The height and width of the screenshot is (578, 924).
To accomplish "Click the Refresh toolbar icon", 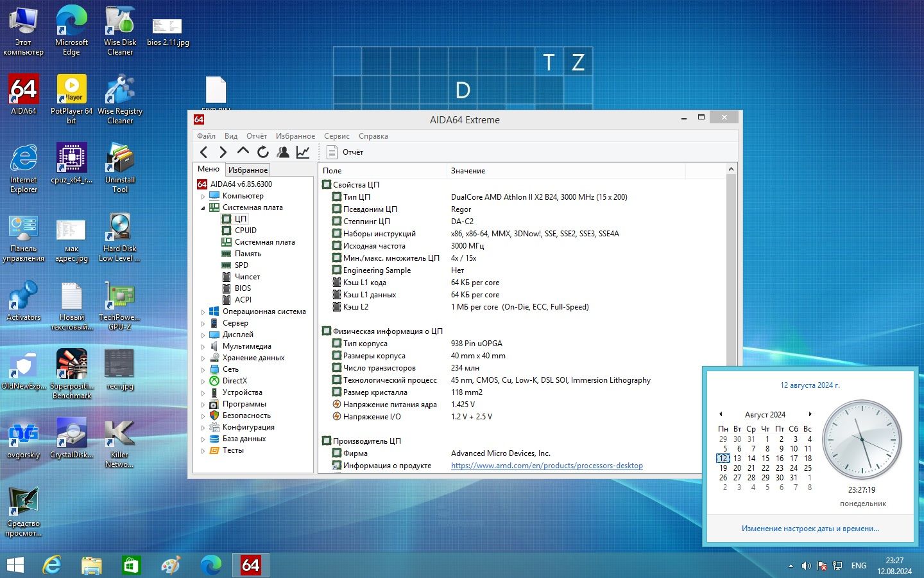I will coord(263,152).
